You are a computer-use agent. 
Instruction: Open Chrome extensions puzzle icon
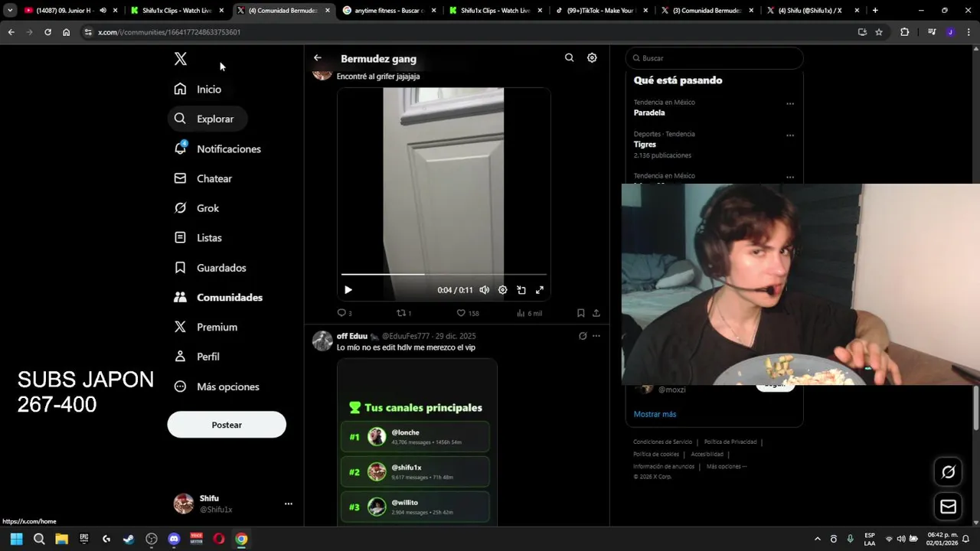[905, 32]
